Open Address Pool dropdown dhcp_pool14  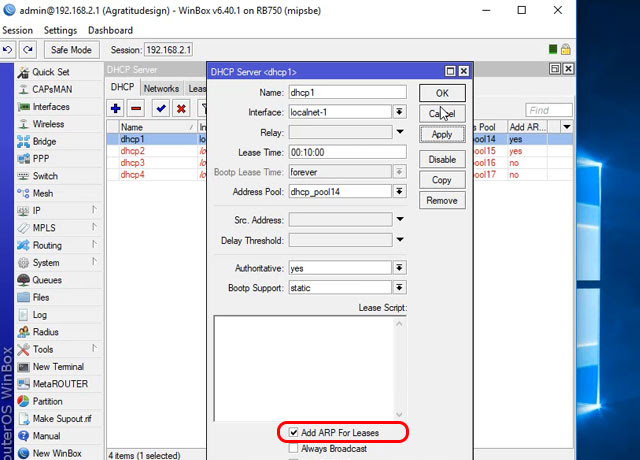(x=399, y=191)
